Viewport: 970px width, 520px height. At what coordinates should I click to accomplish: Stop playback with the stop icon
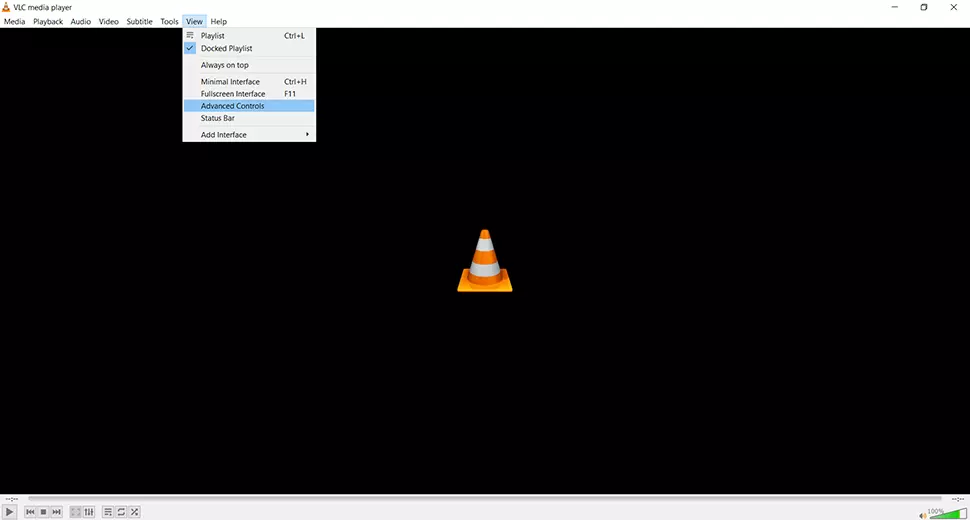43,512
